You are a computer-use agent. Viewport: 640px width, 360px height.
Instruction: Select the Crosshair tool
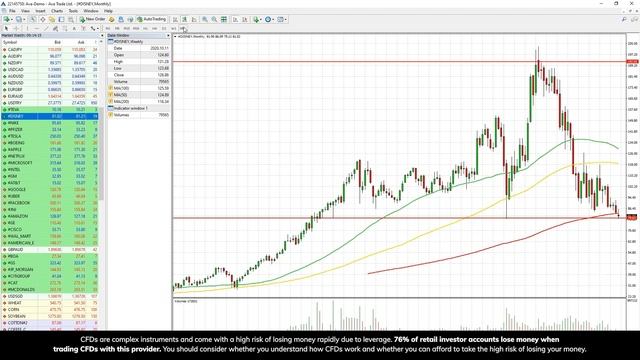[x=16, y=28]
